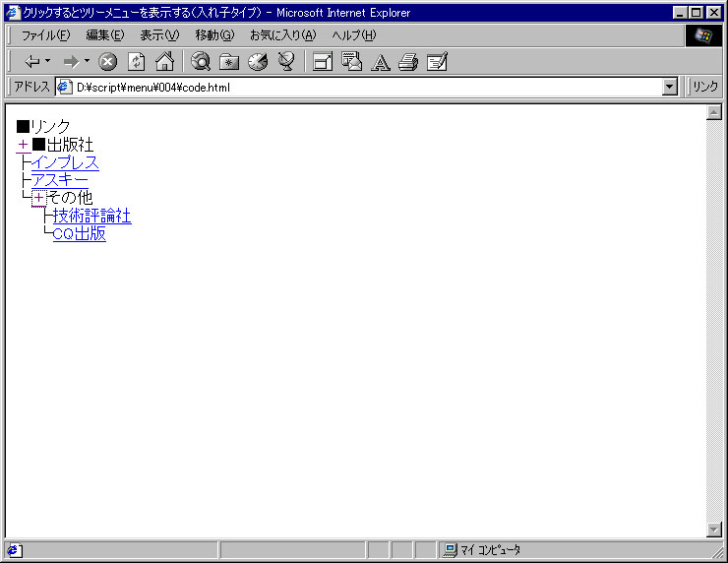Click the IE icon in the status bar
Screen dimensions: 728x563
click(14, 550)
